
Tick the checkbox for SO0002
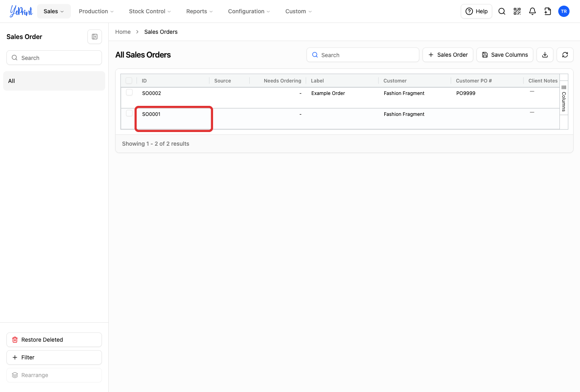129,93
